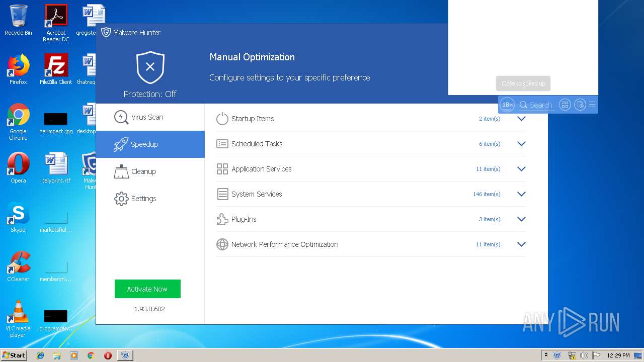Open the Windows Start menu

(14, 355)
